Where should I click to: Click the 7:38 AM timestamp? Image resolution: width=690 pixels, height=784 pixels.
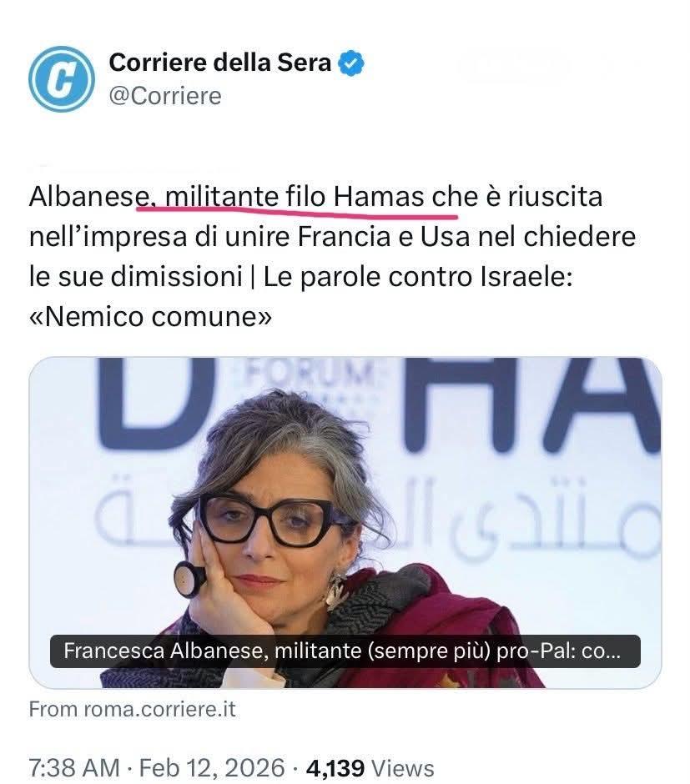coord(74,767)
